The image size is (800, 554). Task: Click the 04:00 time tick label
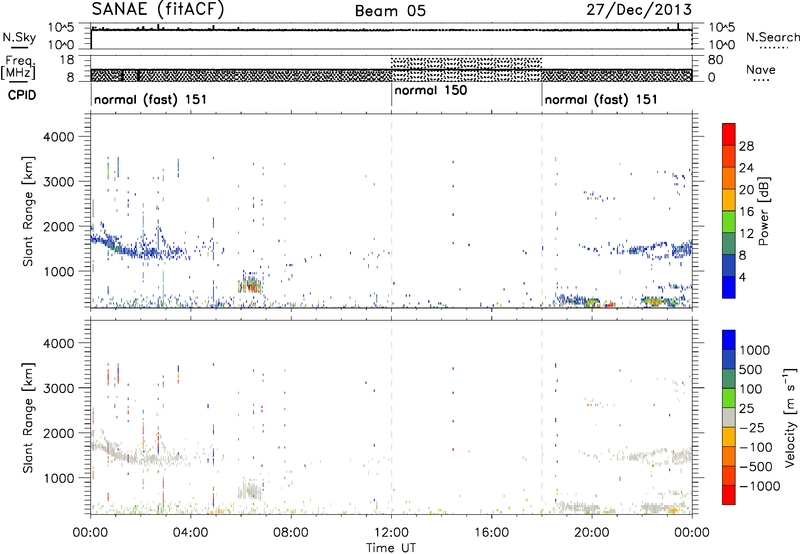tap(191, 533)
